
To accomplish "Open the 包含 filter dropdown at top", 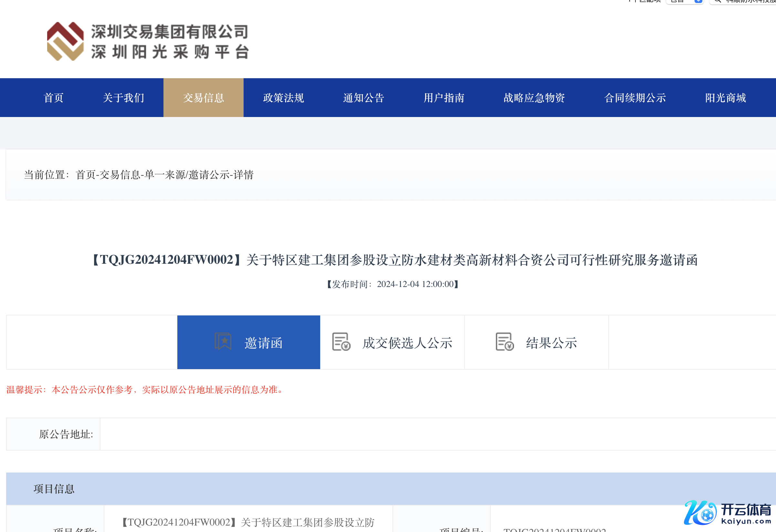I will pyautogui.click(x=685, y=1).
